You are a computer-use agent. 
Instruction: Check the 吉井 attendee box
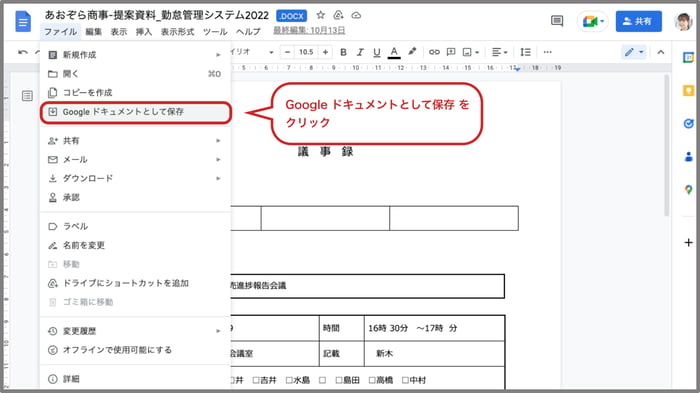[256, 380]
